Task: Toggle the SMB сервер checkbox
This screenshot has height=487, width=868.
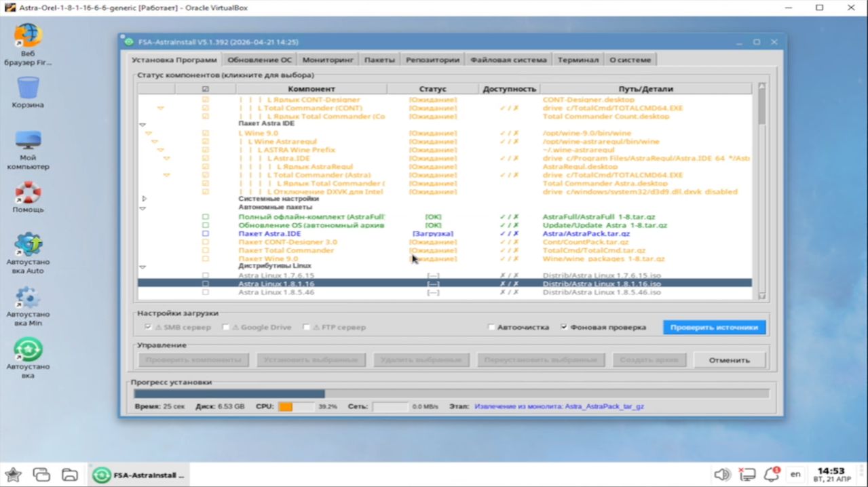Action: (x=148, y=327)
